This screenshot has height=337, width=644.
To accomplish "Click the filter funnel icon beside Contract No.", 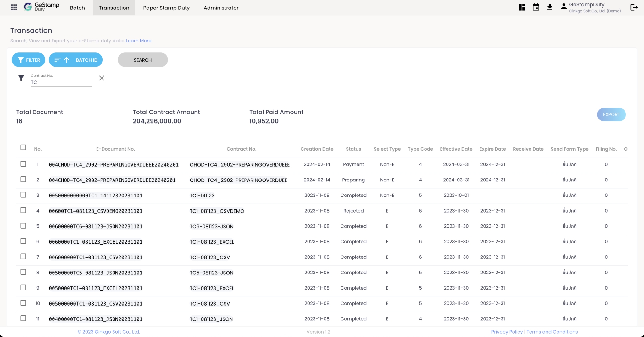I will click(x=21, y=78).
